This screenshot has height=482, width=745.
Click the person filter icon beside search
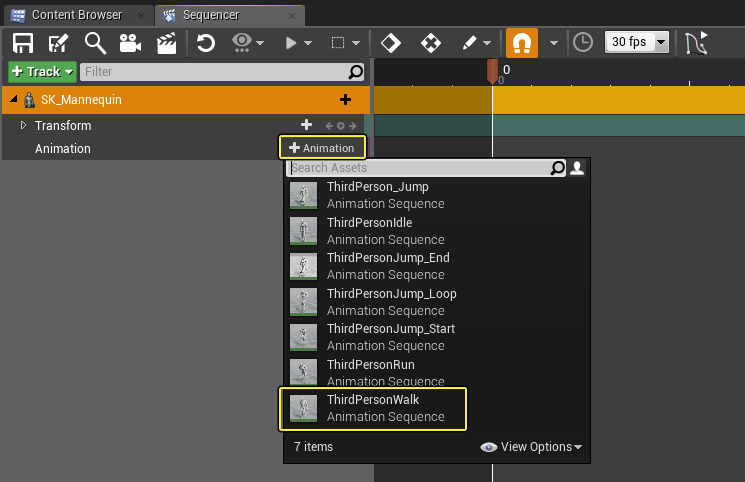[x=577, y=168]
